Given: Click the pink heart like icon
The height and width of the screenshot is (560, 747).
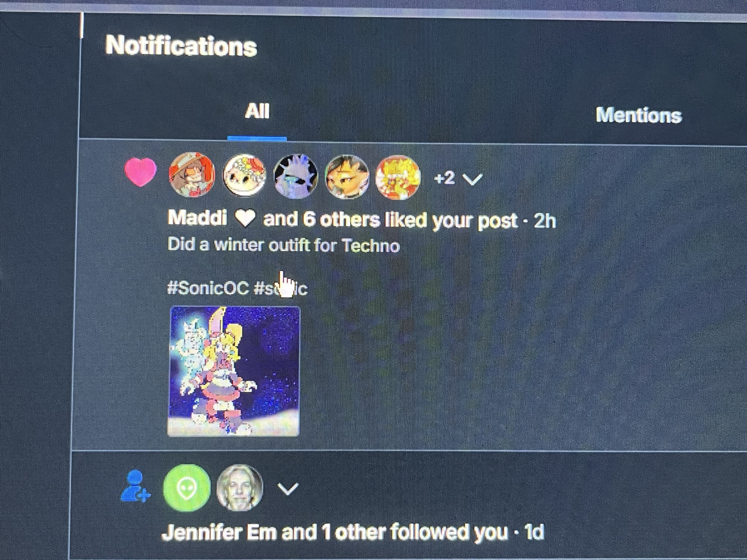Looking at the screenshot, I should [x=140, y=172].
